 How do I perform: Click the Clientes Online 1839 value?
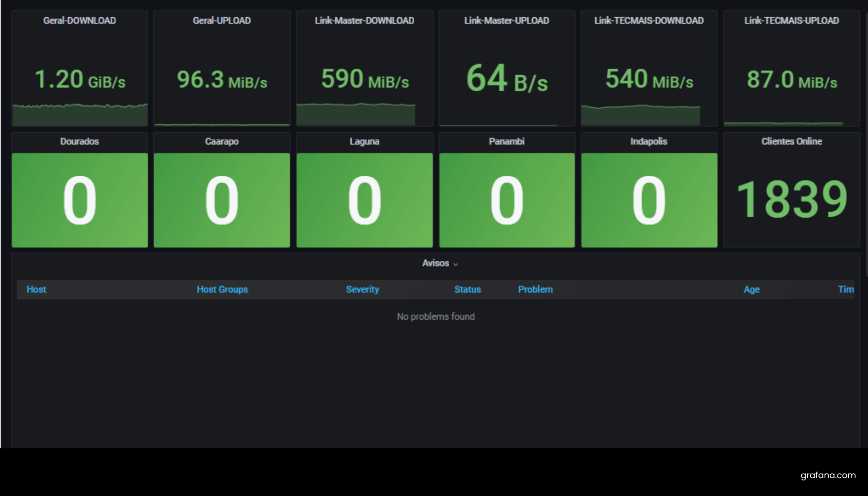[x=791, y=199]
